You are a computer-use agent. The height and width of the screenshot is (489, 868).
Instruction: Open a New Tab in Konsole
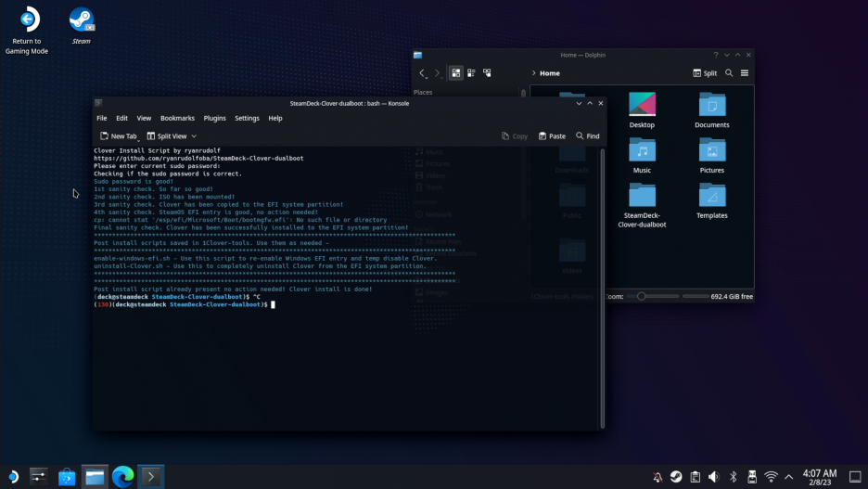[119, 136]
